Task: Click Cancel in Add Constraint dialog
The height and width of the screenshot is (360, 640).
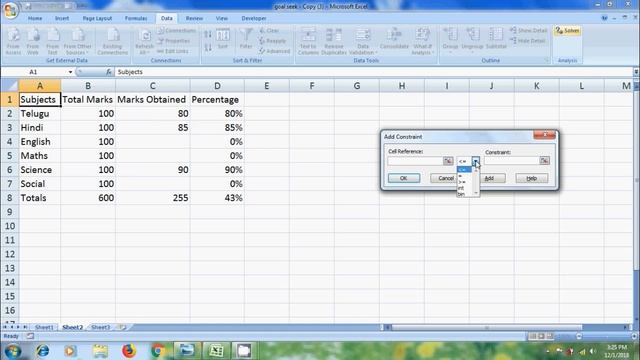Action: point(443,178)
